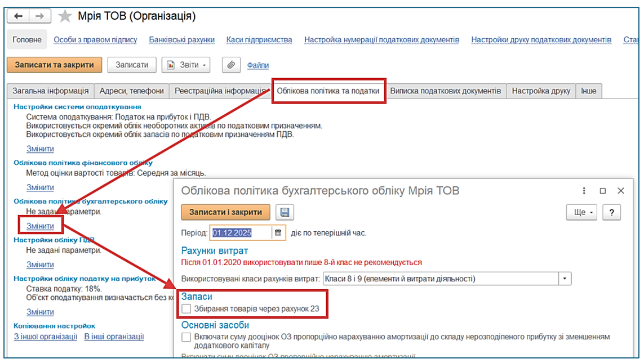Add organization to favorites with star icon
Screen dimensions: 644x363
coord(65,16)
